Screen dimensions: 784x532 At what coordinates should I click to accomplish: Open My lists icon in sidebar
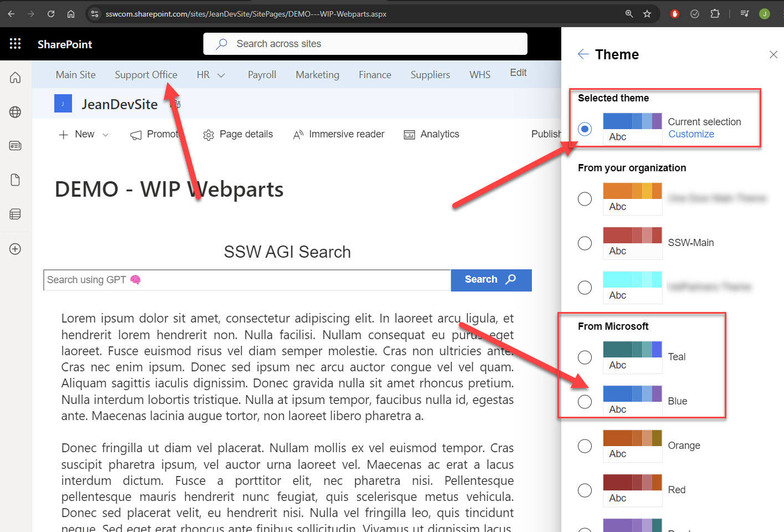pos(16,214)
